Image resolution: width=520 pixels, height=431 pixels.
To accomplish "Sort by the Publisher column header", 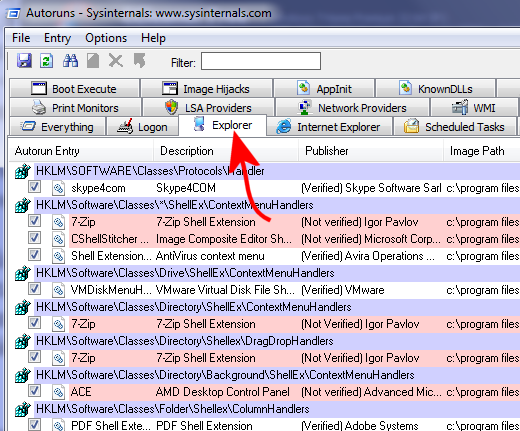I will [x=371, y=151].
